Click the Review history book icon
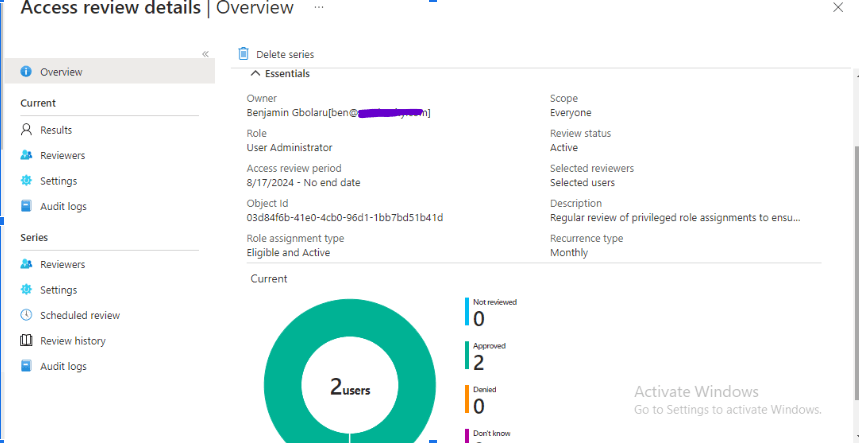Screen dimensions: 859x443 (27, 341)
